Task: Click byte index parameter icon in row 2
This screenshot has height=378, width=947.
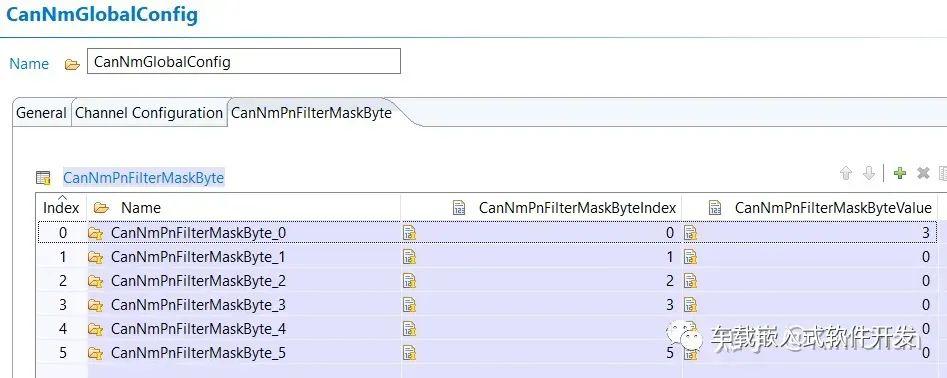Action: click(x=409, y=281)
